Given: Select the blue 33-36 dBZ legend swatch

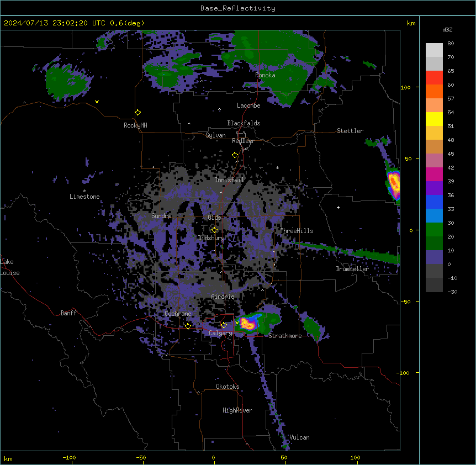Looking at the screenshot, I should [x=434, y=202].
